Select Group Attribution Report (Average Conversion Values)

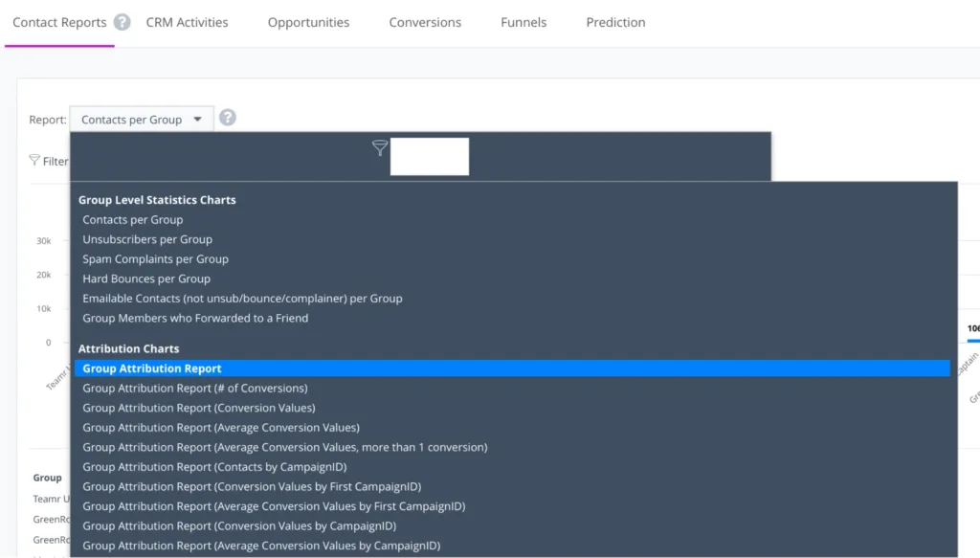[221, 428]
